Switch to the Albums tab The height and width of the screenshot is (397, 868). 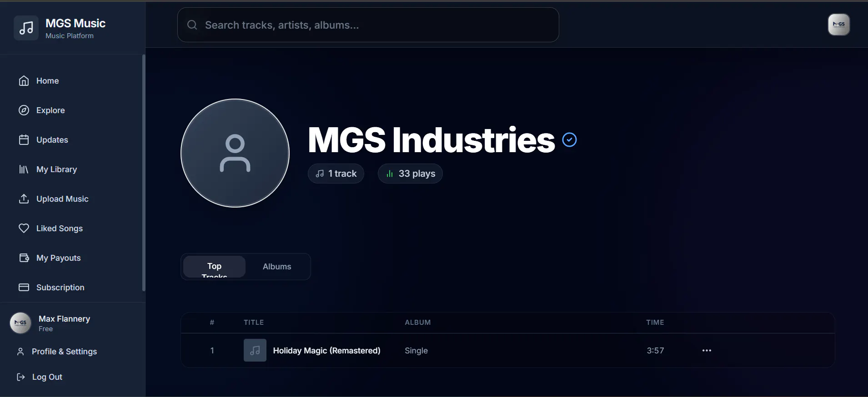click(277, 267)
